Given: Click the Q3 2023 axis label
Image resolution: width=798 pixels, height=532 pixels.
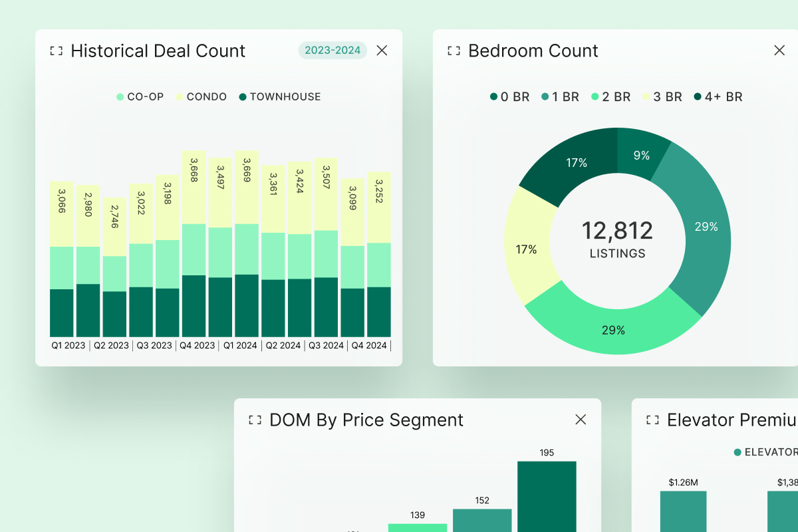Looking at the screenshot, I should point(154,346).
